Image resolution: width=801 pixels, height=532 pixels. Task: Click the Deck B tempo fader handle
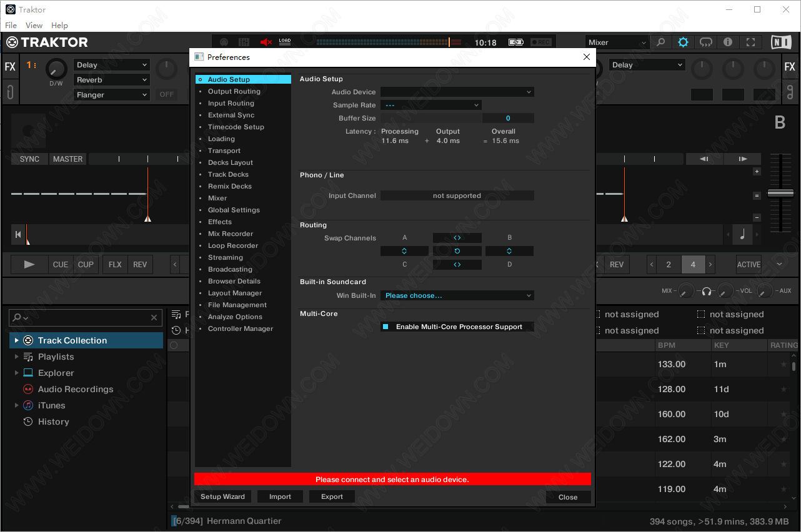pyautogui.click(x=780, y=194)
